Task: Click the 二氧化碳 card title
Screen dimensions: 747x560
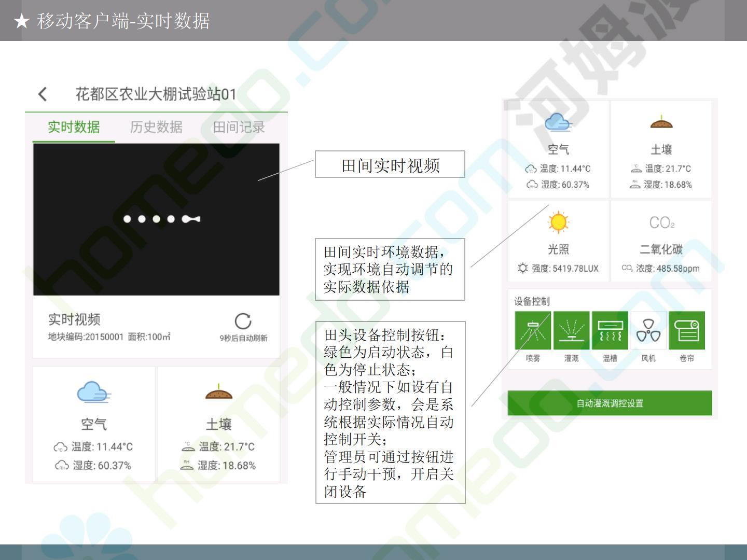Action: (x=661, y=249)
